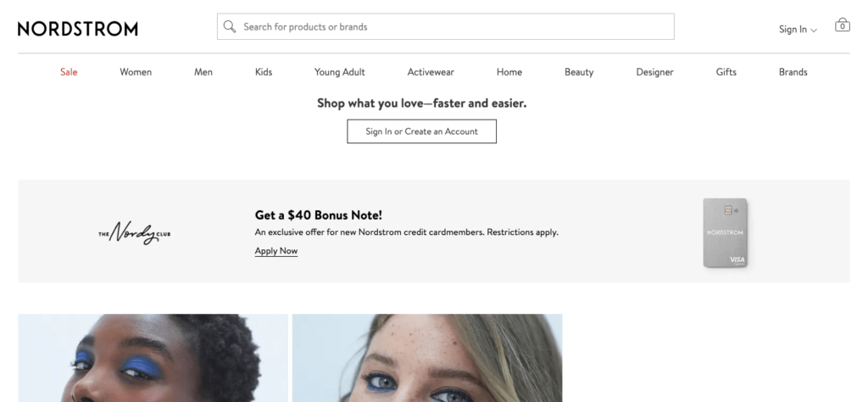The image size is (868, 402).
Task: Click the search magnifier icon
Action: [x=229, y=27]
